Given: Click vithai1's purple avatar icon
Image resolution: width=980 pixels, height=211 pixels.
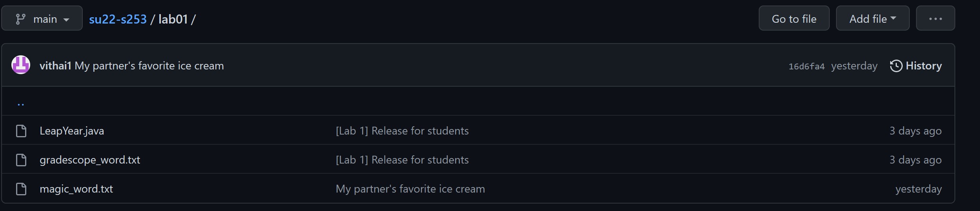Looking at the screenshot, I should coord(21,65).
